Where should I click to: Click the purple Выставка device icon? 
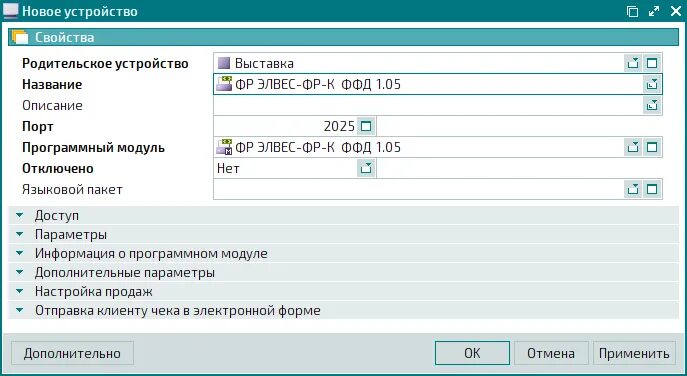tap(224, 63)
